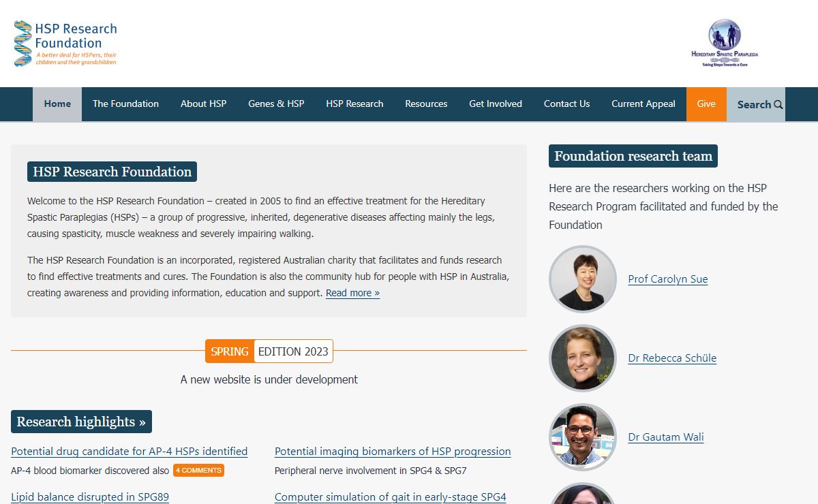818x504 pixels.
Task: Click the Foundation research team heading
Action: [x=633, y=156]
